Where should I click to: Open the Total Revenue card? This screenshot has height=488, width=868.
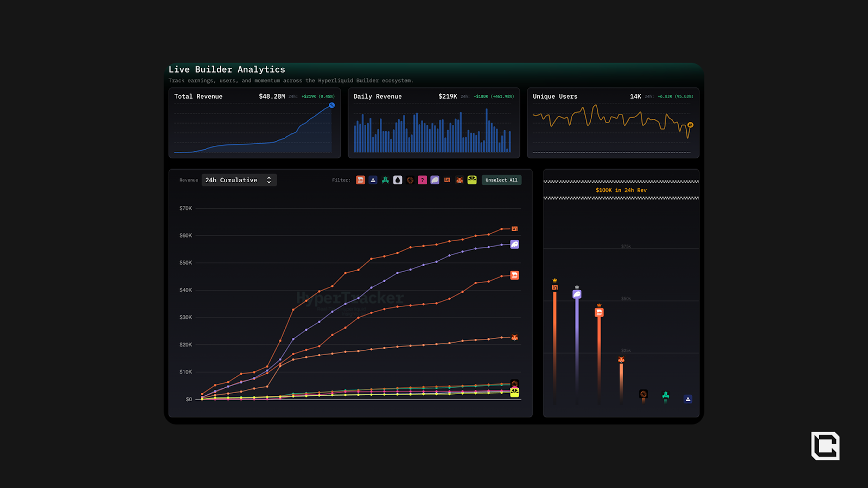pyautogui.click(x=254, y=123)
